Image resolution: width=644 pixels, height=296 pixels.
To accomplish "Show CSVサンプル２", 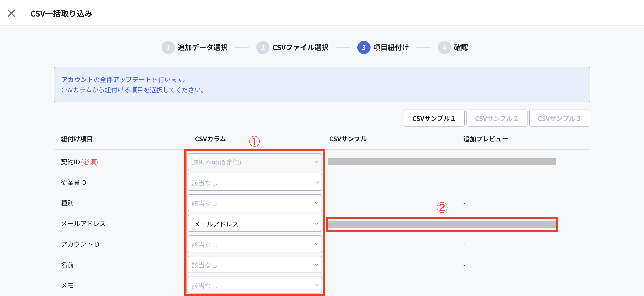I will tap(497, 118).
